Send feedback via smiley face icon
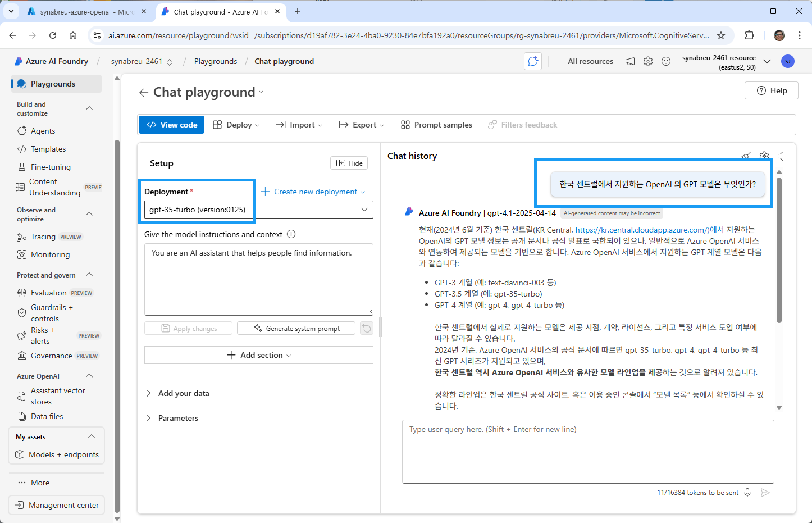The width and height of the screenshot is (812, 523). click(x=666, y=61)
